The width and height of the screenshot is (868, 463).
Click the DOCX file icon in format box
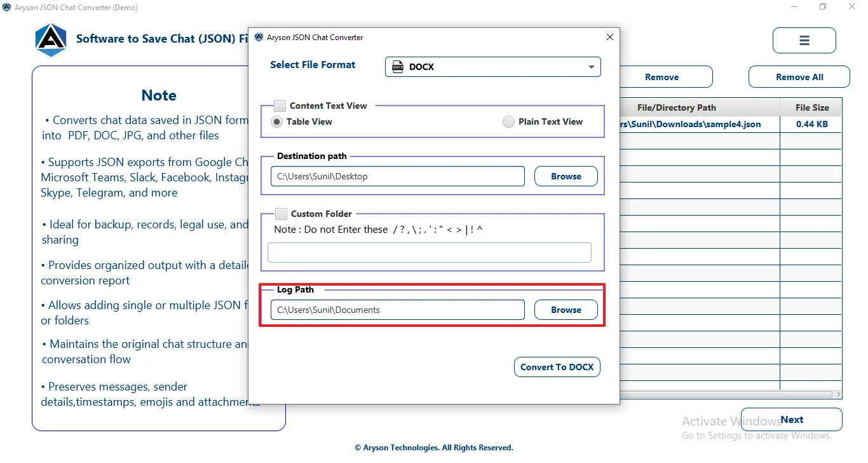click(398, 67)
